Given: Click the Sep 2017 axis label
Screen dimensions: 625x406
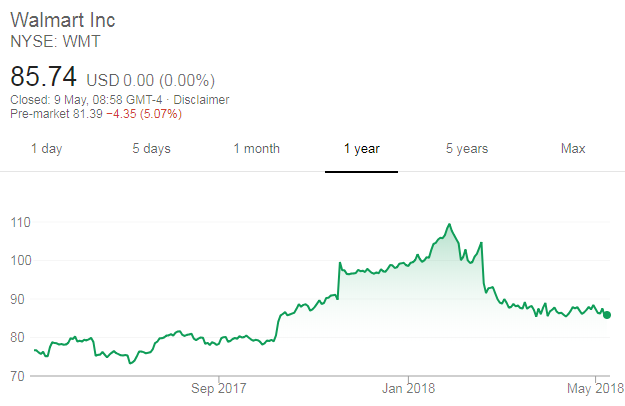Looking at the screenshot, I should coord(218,387).
